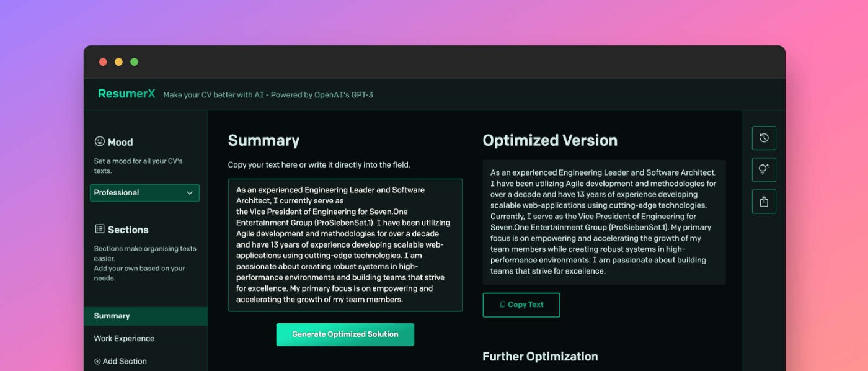This screenshot has height=371, width=868.
Task: Switch to the Work Experience section
Action: [124, 338]
